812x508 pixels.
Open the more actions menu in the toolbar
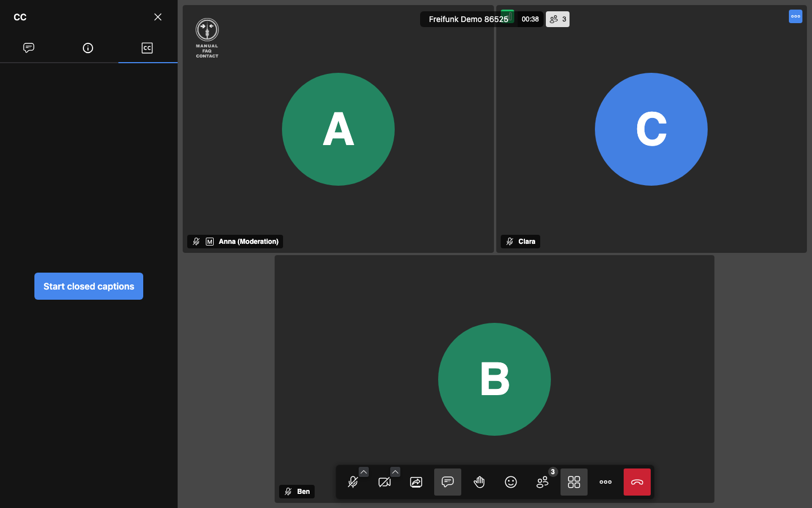(x=606, y=482)
